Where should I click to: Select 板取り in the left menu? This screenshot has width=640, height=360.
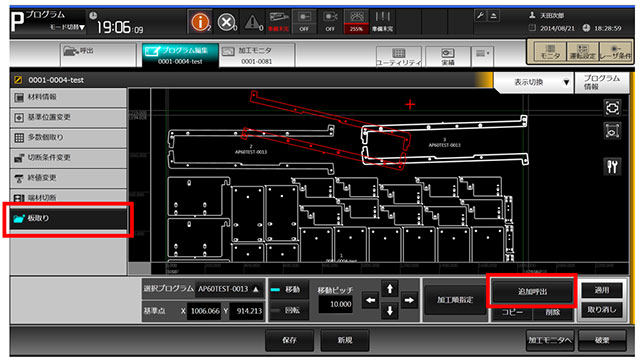coord(68,218)
